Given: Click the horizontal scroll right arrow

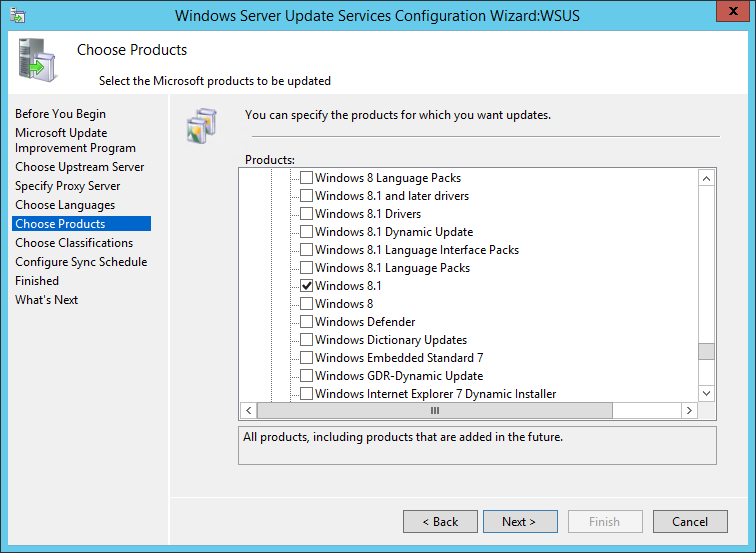Looking at the screenshot, I should pyautogui.click(x=689, y=410).
